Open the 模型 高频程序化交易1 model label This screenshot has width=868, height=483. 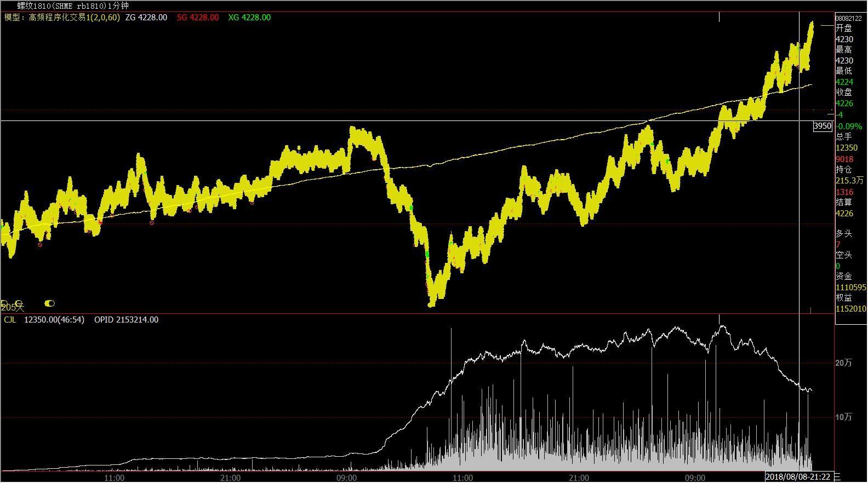[61, 18]
